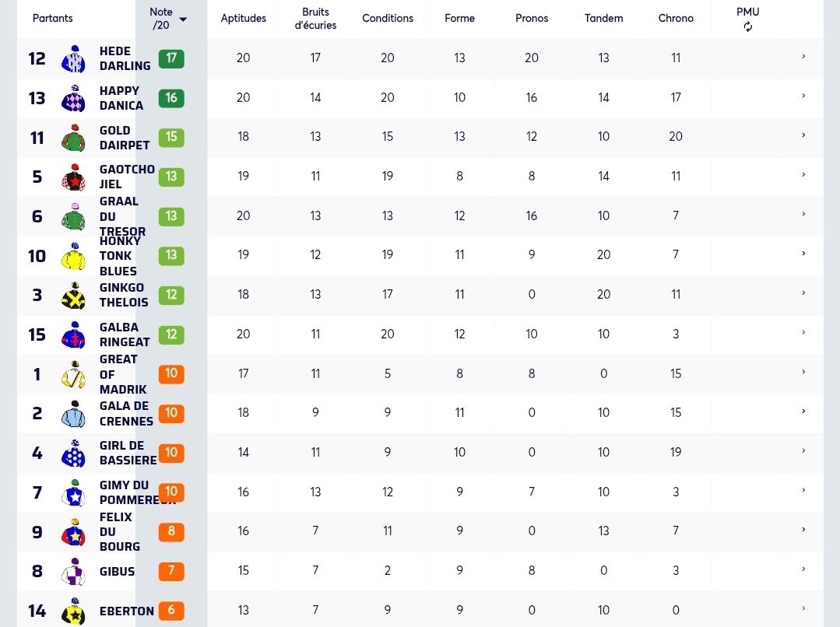Click Gold Dairpet's green jockey silks icon
Image resolution: width=840 pixels, height=627 pixels.
click(x=73, y=138)
